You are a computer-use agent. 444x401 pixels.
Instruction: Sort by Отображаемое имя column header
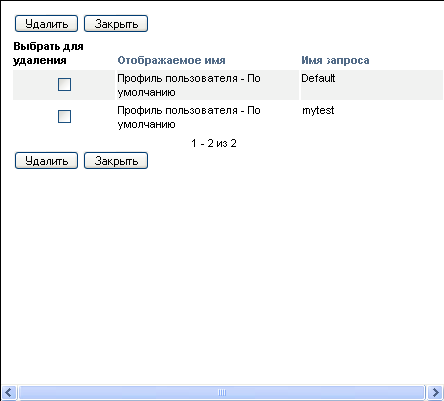coord(171,60)
